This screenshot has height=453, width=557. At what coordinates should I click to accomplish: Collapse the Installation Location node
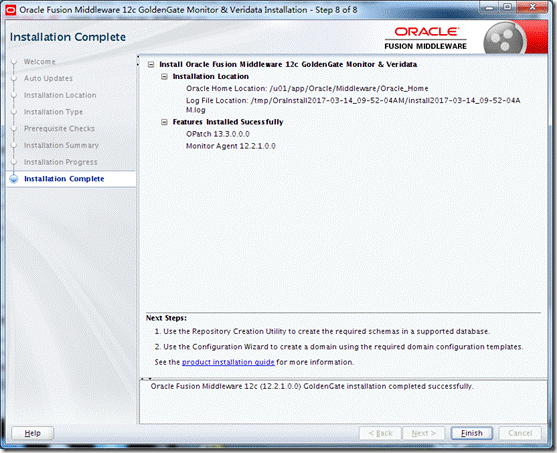pos(164,77)
